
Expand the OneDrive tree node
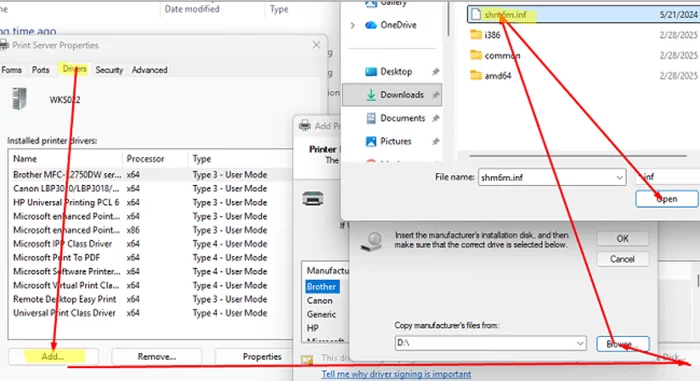pyautogui.click(x=353, y=25)
